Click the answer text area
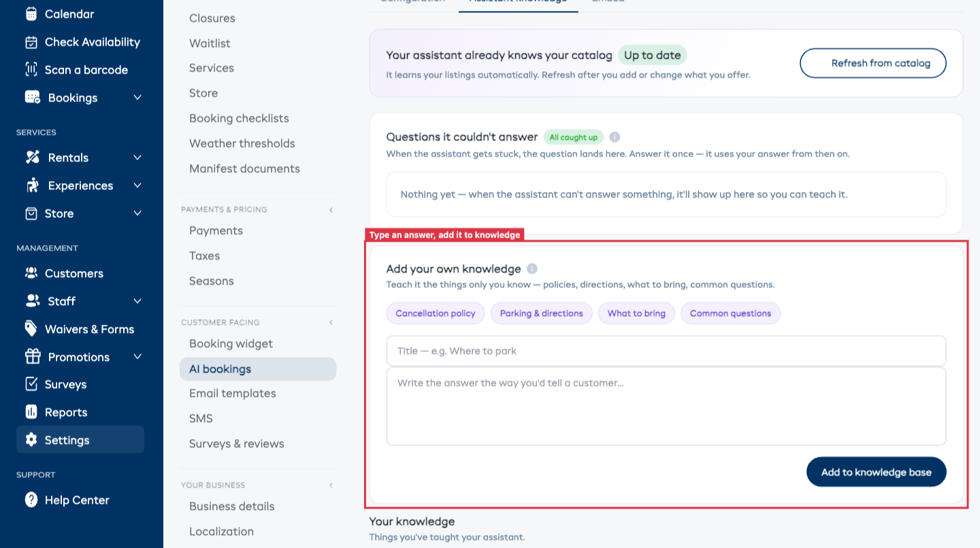Screen dimensions: 980x548 [666, 406]
